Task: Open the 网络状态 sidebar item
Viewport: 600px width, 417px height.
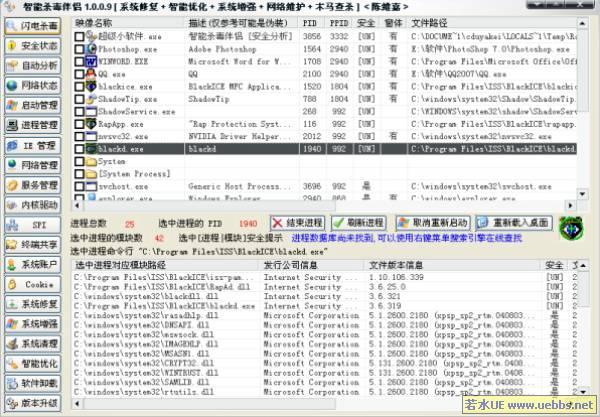Action: (x=33, y=86)
